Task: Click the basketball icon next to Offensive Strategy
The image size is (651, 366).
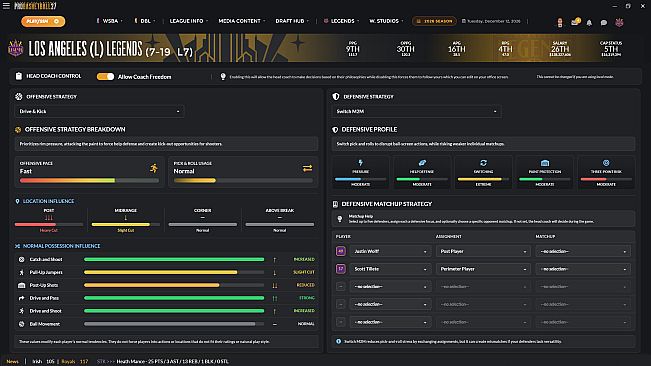Action: [19, 97]
